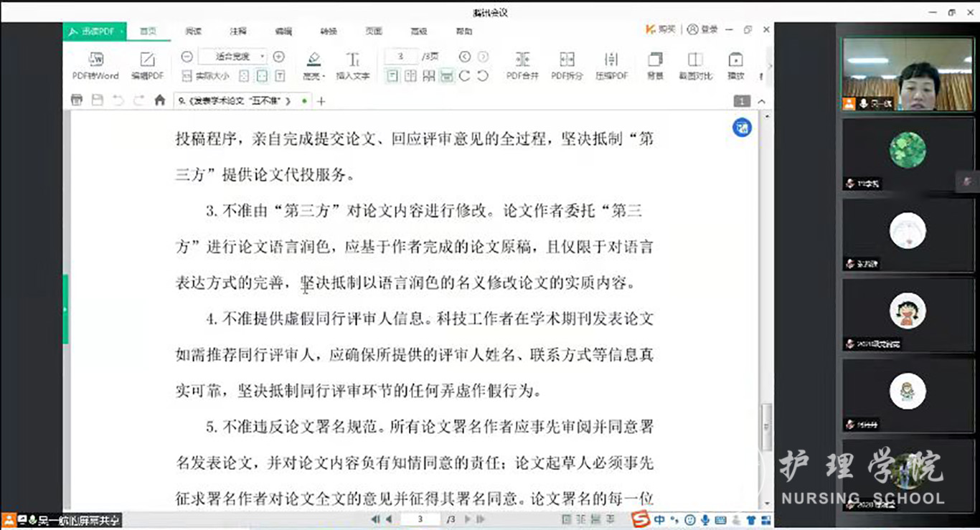The image size is (980, 530).
Task: Click the PDF合并 merge icon
Action: [522, 65]
